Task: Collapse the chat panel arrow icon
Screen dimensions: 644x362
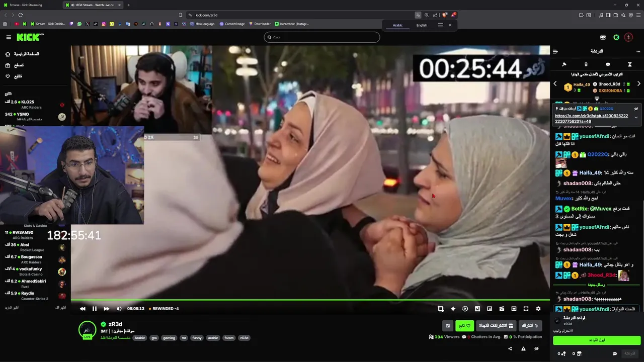Action: coord(555,51)
